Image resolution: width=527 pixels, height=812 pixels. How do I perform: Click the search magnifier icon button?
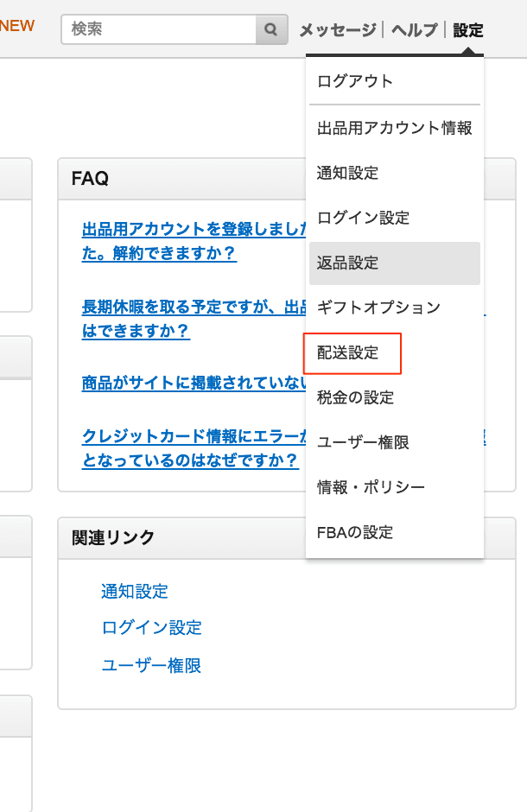[x=271, y=29]
